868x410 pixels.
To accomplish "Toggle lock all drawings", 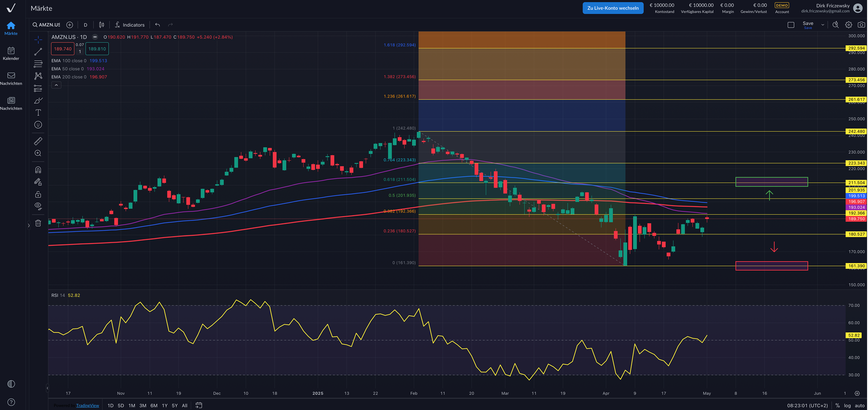I will coord(38,194).
